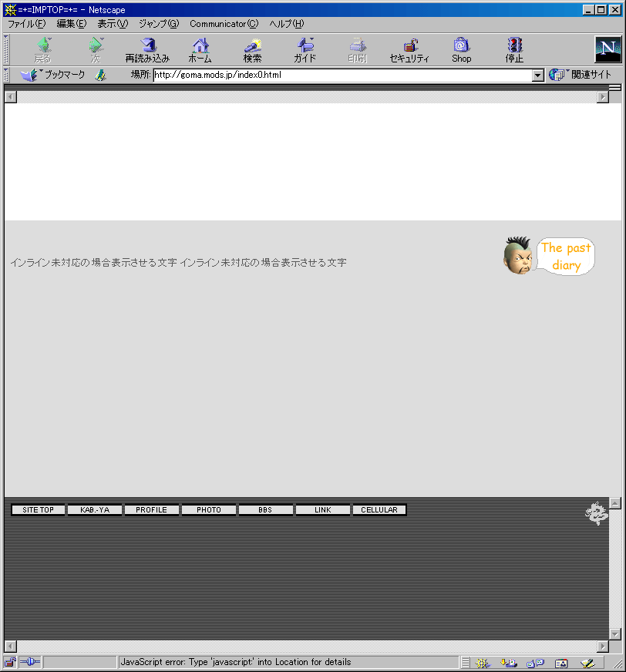Viewport: 626px width, 672px height.
Task: Click the Print (印刷) icon
Action: (357, 50)
